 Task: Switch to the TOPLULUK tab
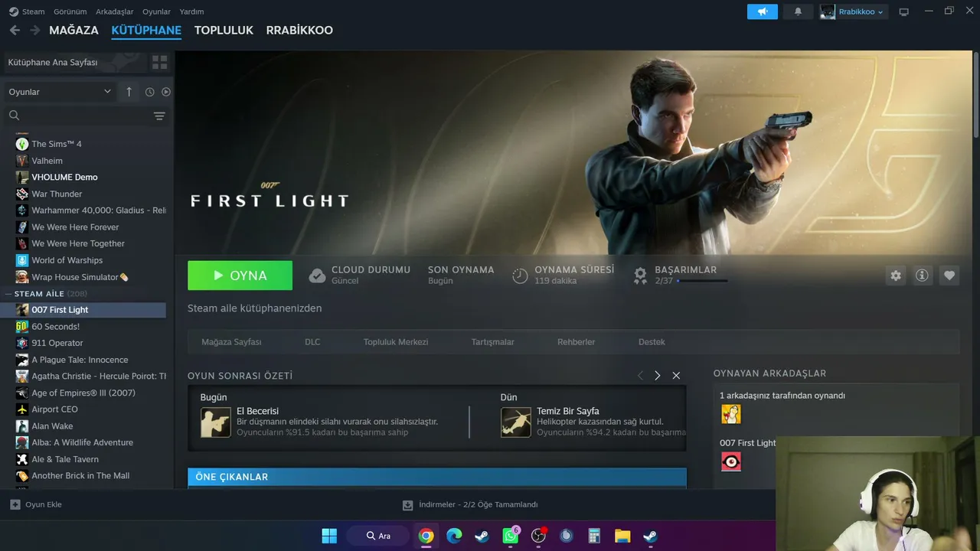click(224, 30)
